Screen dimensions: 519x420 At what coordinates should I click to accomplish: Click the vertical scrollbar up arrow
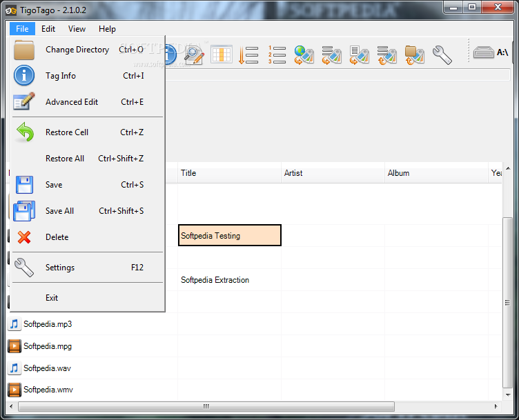pos(508,168)
